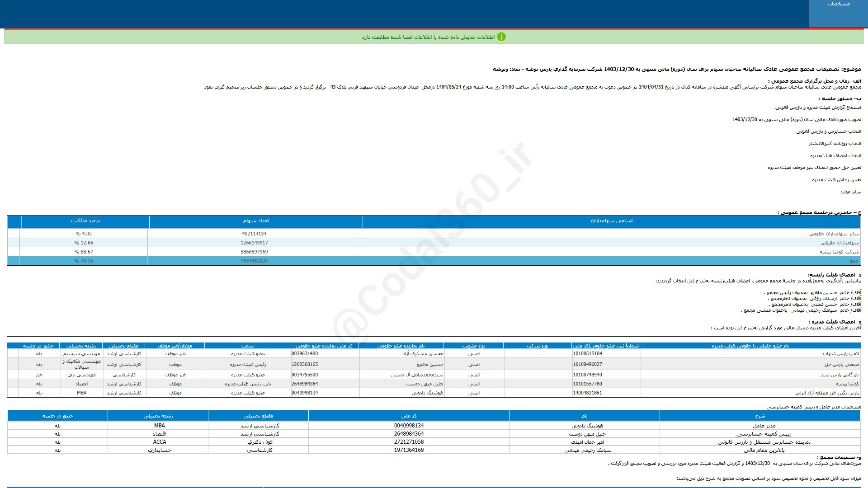Viewport: 868px width, 488px height.
Task: Select agenda item انتخاب حسابرس و بازرس قانونی
Action: pos(828,131)
